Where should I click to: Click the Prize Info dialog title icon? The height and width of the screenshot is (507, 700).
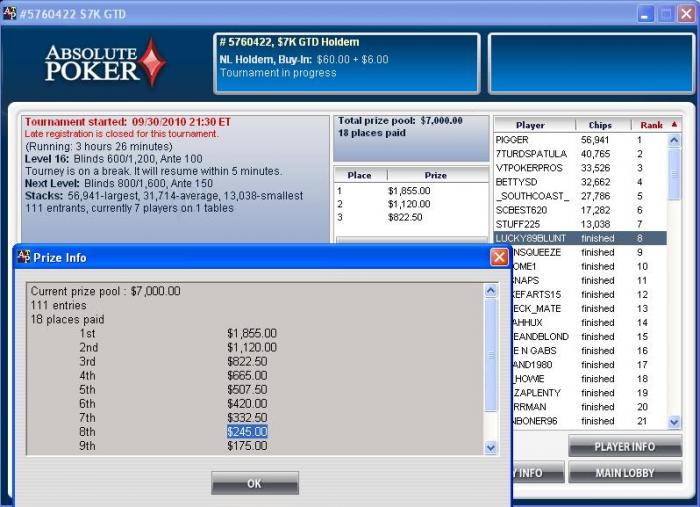23,257
